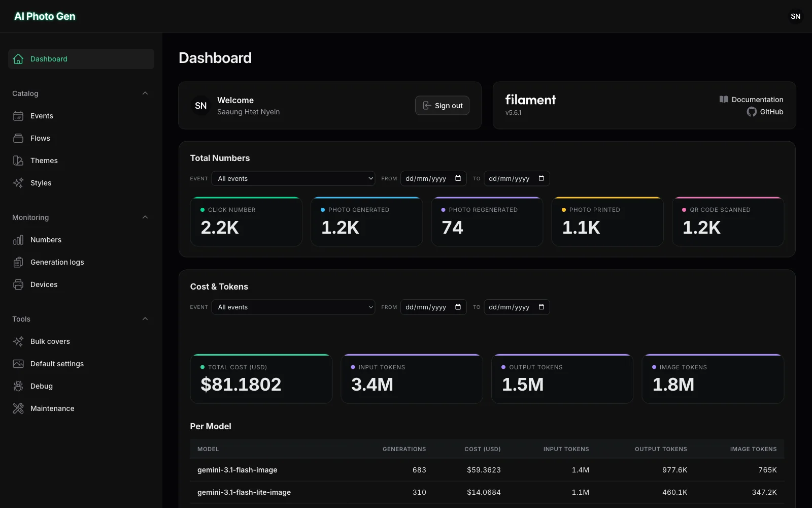This screenshot has width=812, height=508.
Task: Collapse the Catalog sidebar group
Action: click(145, 93)
